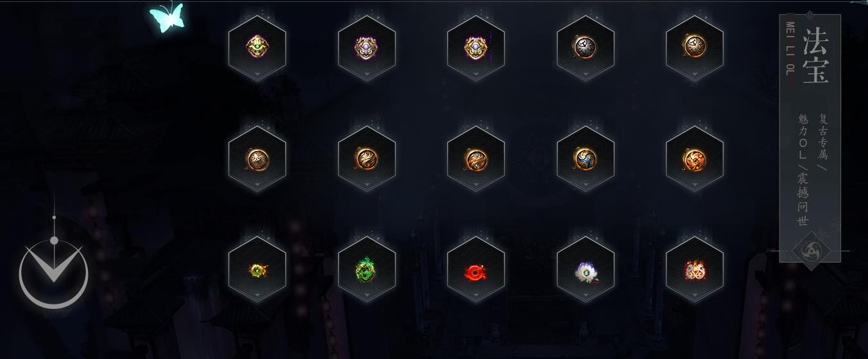Image resolution: width=868 pixels, height=359 pixels.
Task: Open dropdown arrow under star emblem medallion
Action: click(x=257, y=185)
